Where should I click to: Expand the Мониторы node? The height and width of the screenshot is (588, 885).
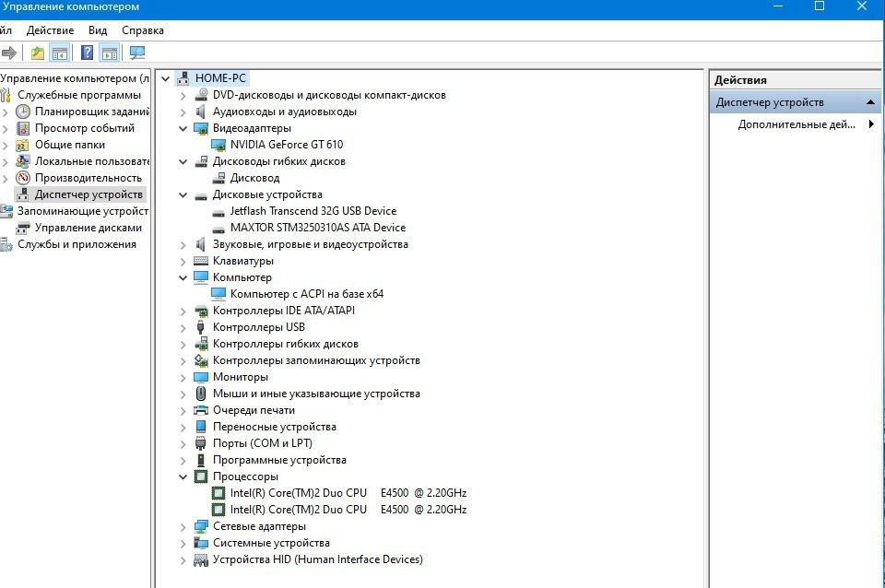tap(183, 378)
